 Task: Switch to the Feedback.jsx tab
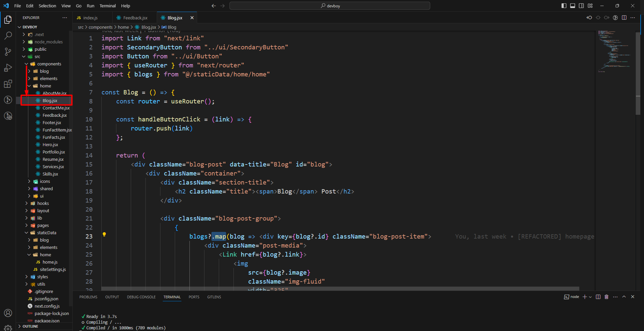tap(135, 18)
